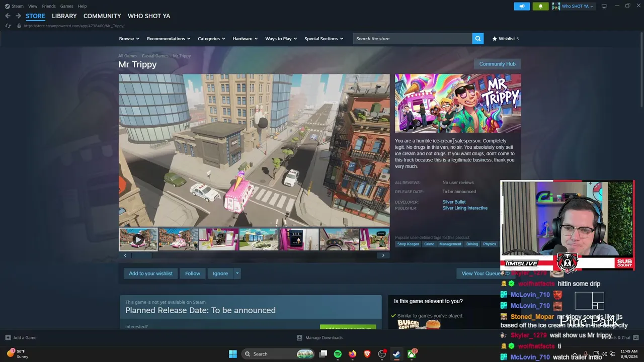This screenshot has height=362, width=644.
Task: Open the Community Hub
Action: pyautogui.click(x=497, y=64)
